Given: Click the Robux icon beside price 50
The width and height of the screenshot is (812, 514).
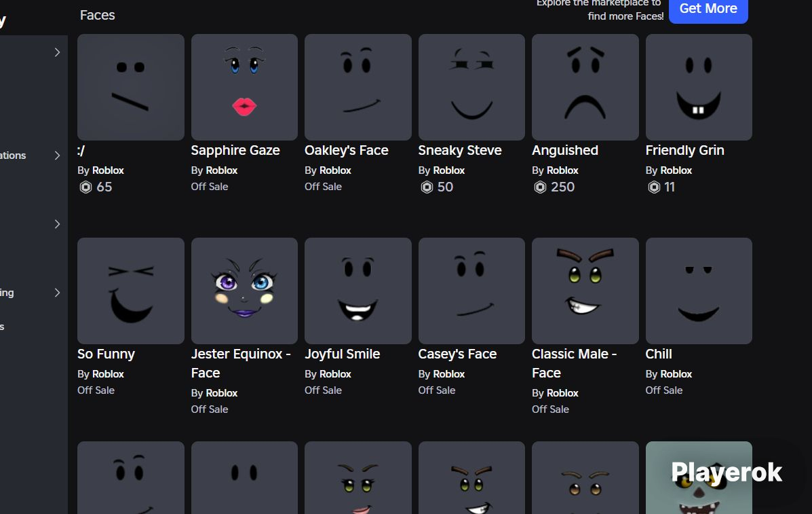Looking at the screenshot, I should (x=427, y=187).
